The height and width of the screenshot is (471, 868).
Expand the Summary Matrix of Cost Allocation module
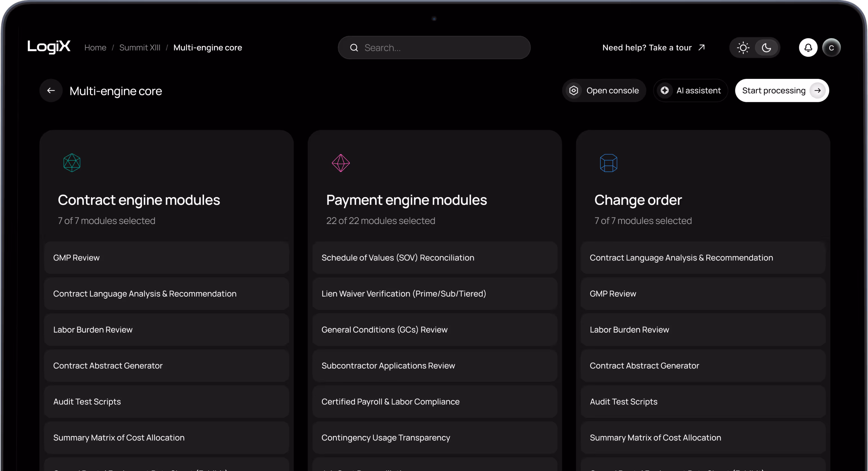point(167,437)
